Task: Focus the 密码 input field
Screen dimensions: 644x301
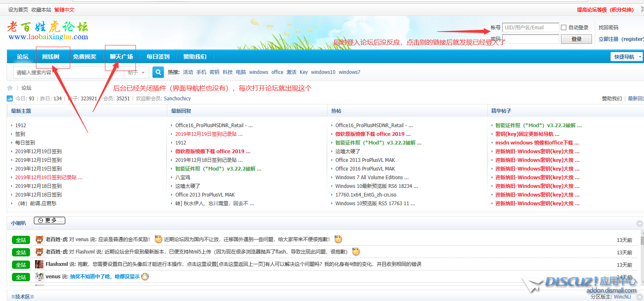Action: tap(531, 39)
